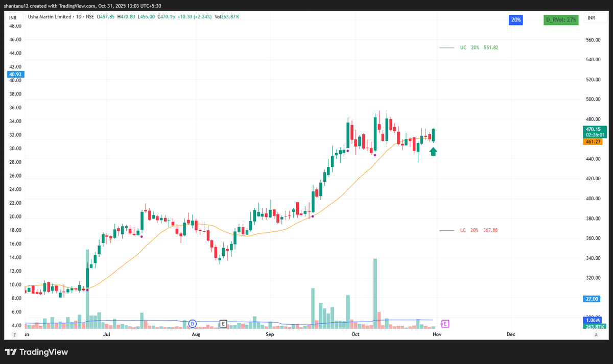Click the blue 40.93 left axis label

tap(15, 75)
